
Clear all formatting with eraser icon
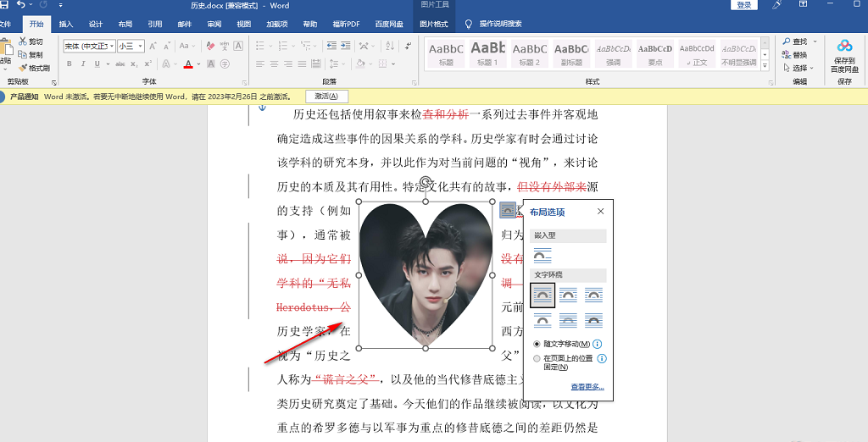tap(210, 46)
